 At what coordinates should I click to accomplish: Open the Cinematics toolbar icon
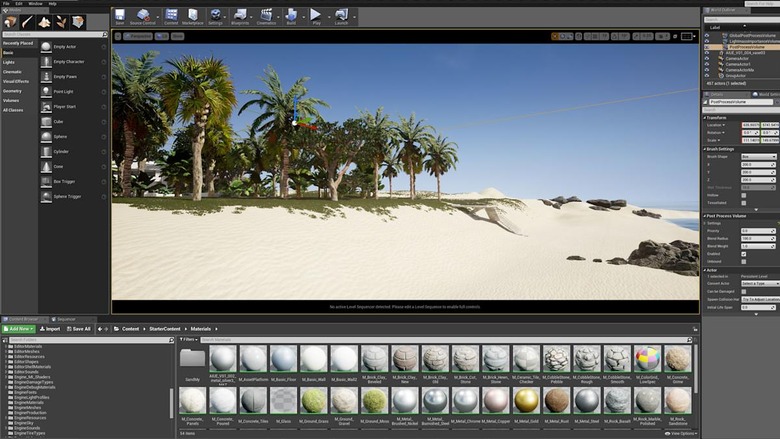pyautogui.click(x=266, y=15)
